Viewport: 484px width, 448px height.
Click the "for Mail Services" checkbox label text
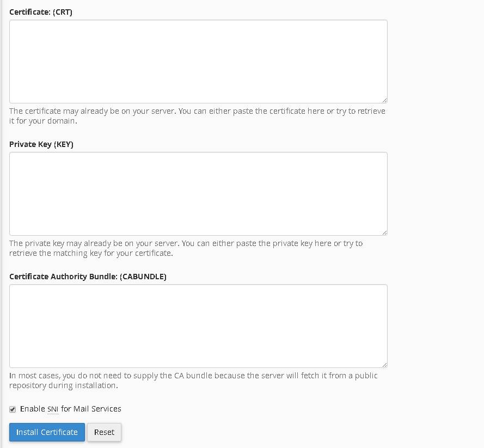click(x=91, y=409)
